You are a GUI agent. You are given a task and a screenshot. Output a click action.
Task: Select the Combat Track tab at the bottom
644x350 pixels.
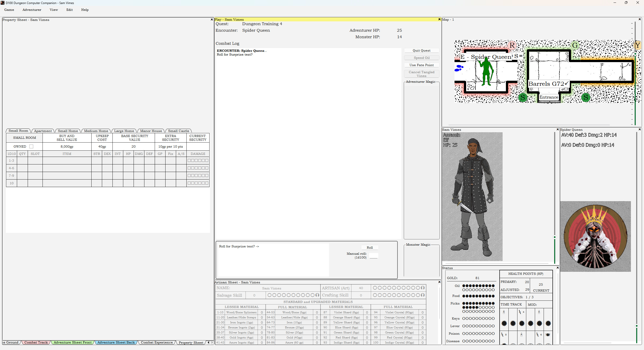36,342
